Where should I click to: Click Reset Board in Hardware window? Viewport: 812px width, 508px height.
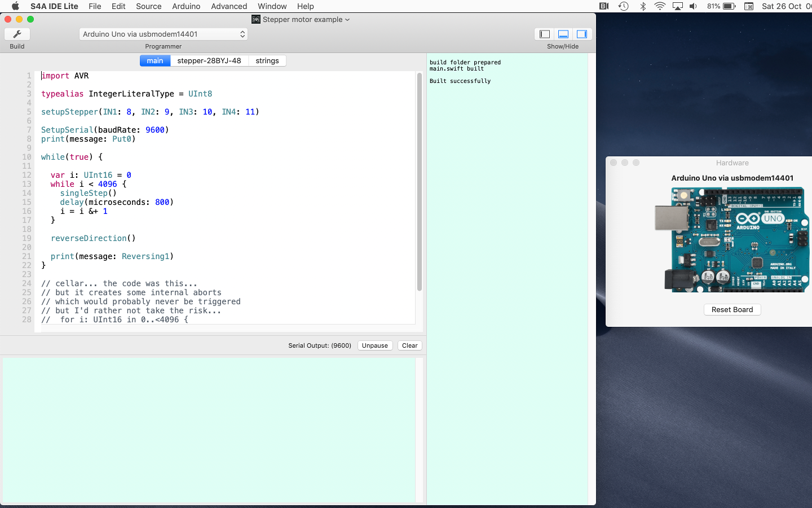pos(732,309)
